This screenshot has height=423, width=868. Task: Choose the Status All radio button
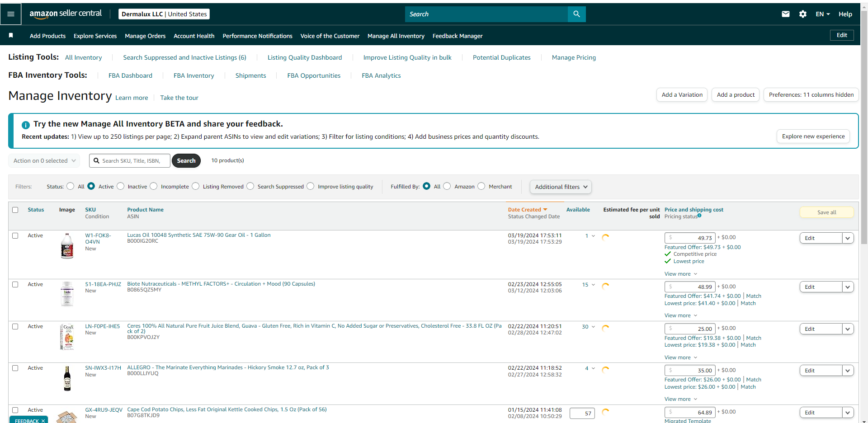pos(71,186)
